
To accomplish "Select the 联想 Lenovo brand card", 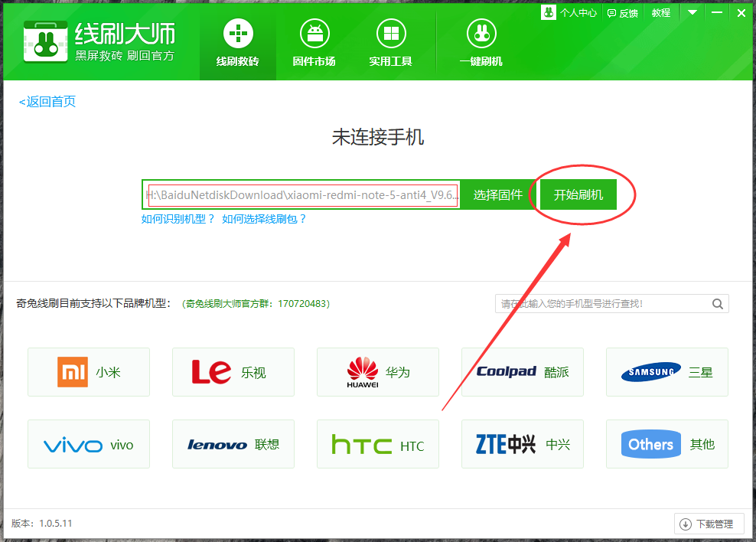I will pyautogui.click(x=233, y=444).
